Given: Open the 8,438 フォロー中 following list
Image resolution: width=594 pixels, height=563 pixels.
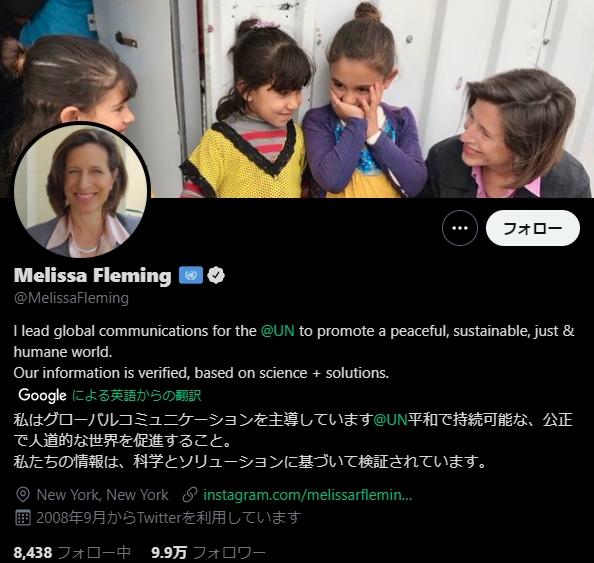Looking at the screenshot, I should (x=72, y=552).
